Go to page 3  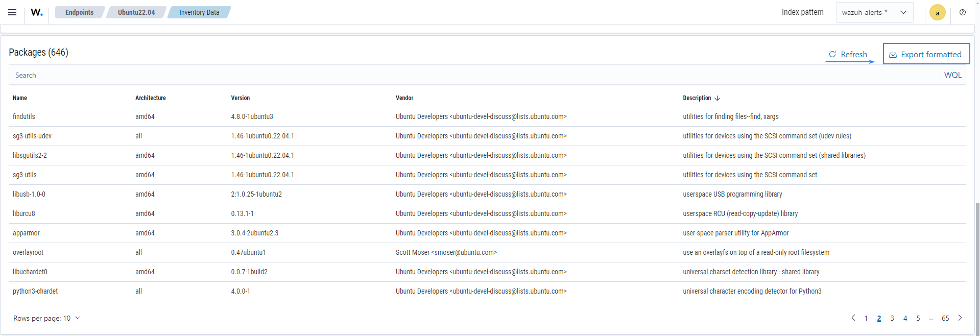coord(892,318)
